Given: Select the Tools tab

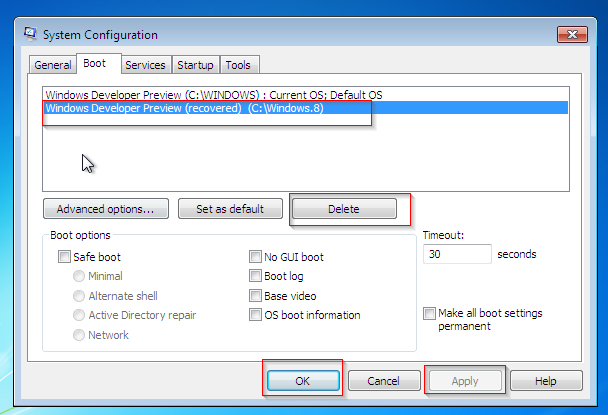Looking at the screenshot, I should click(238, 65).
